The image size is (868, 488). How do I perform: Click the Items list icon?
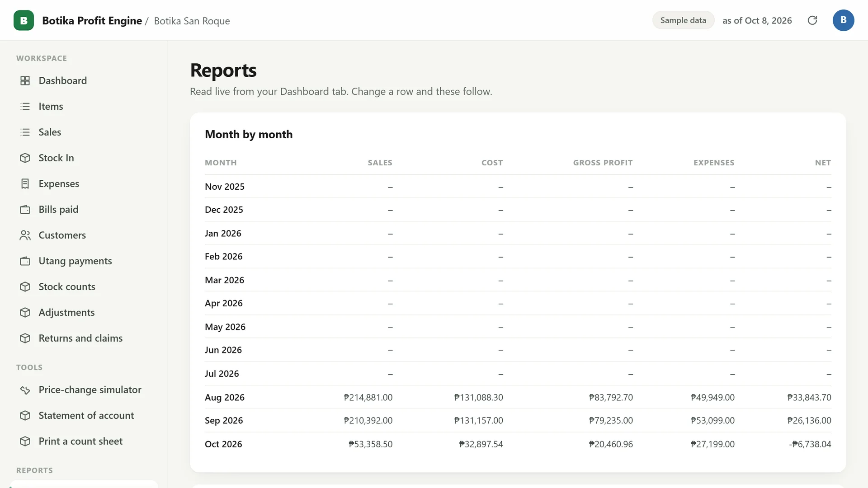(25, 106)
